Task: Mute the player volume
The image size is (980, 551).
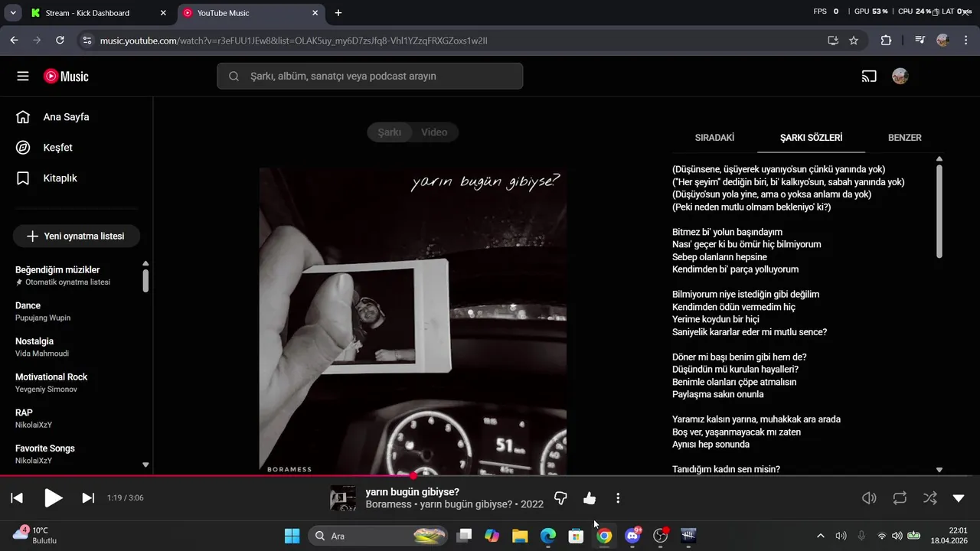Action: click(x=869, y=498)
